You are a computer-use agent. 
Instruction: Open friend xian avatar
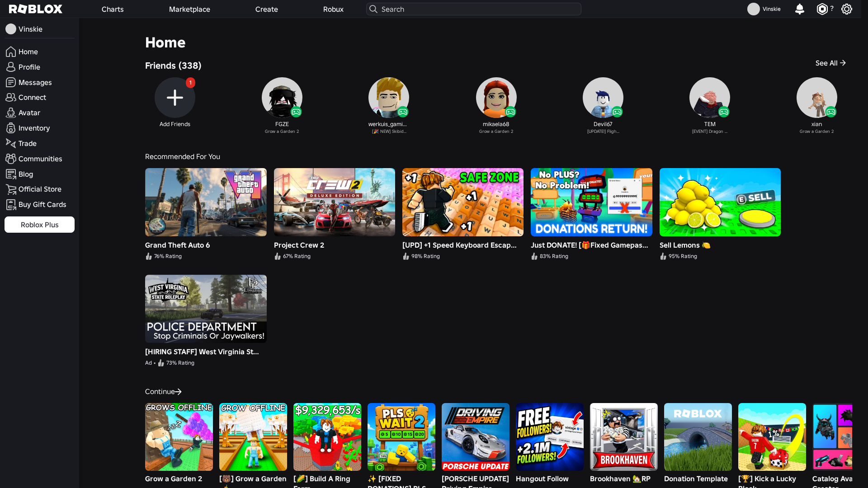click(x=817, y=98)
